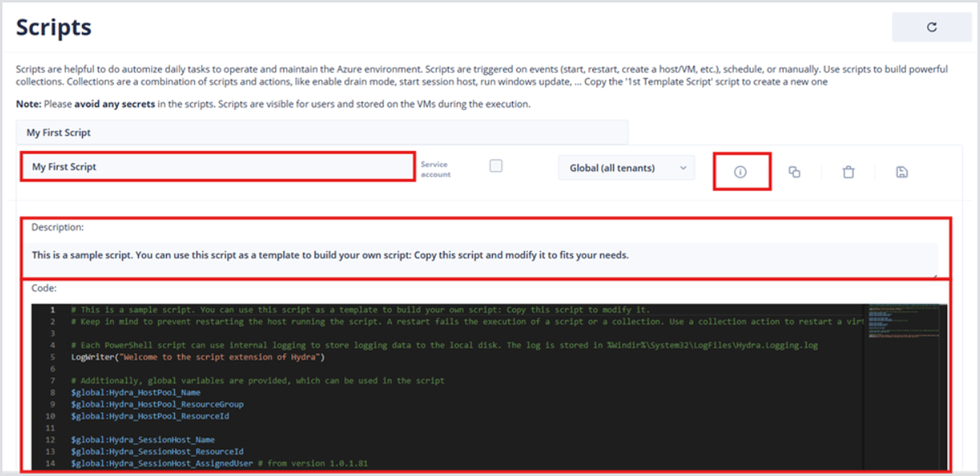Screen dimensions: 980x476
Task: Grab the Description box resize handle
Action: click(x=935, y=275)
